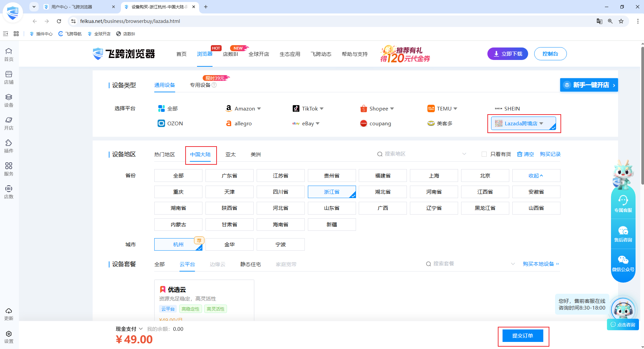Switch to the 用户中心 browser tab
The height and width of the screenshot is (349, 644).
[79, 7]
